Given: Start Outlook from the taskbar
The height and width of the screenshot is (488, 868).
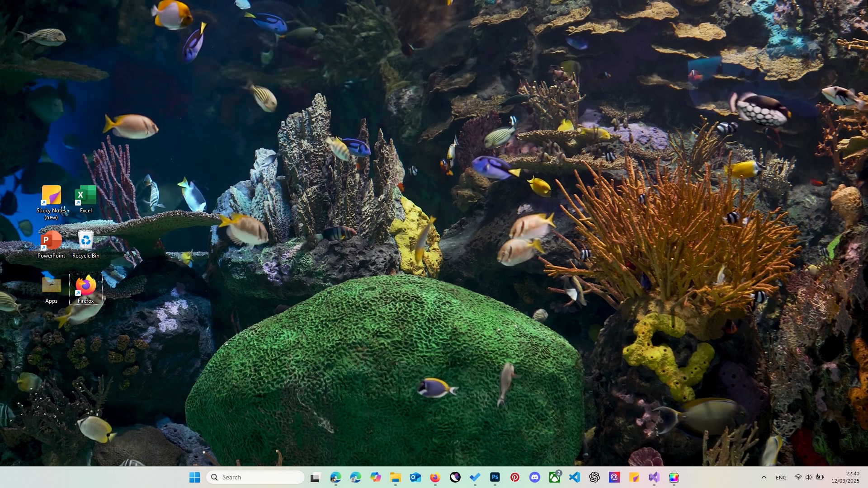Looking at the screenshot, I should click(416, 477).
